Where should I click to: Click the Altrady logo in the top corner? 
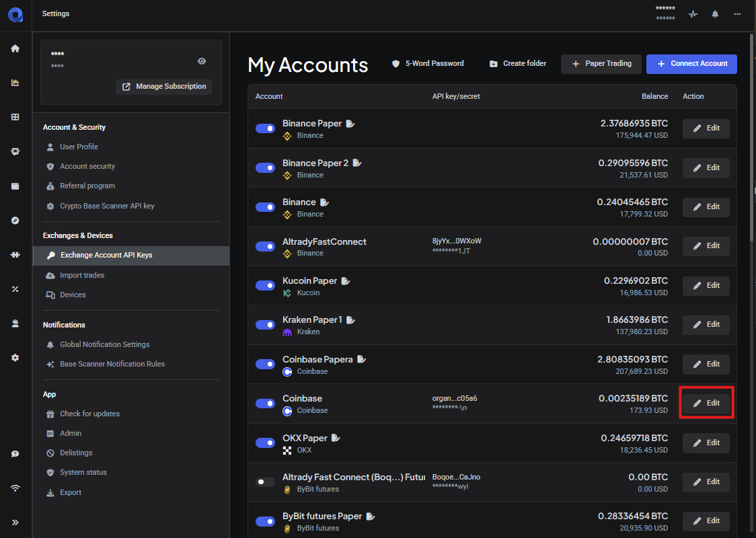pyautogui.click(x=15, y=15)
